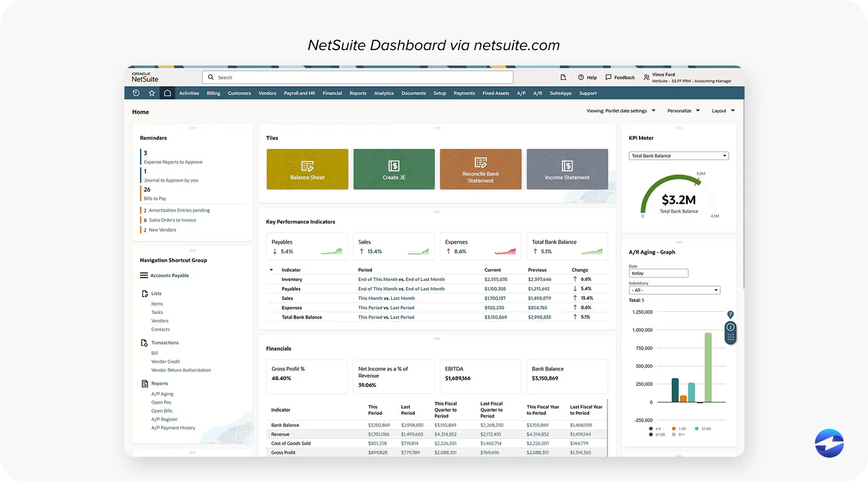Click the create new document icon
This screenshot has height=488, width=868.
[x=563, y=77]
